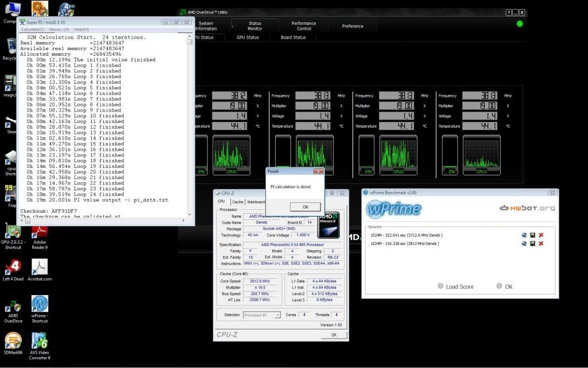This screenshot has height=368, width=588.
Task: Save the 322.641 sec wPrime score
Action: [x=532, y=235]
